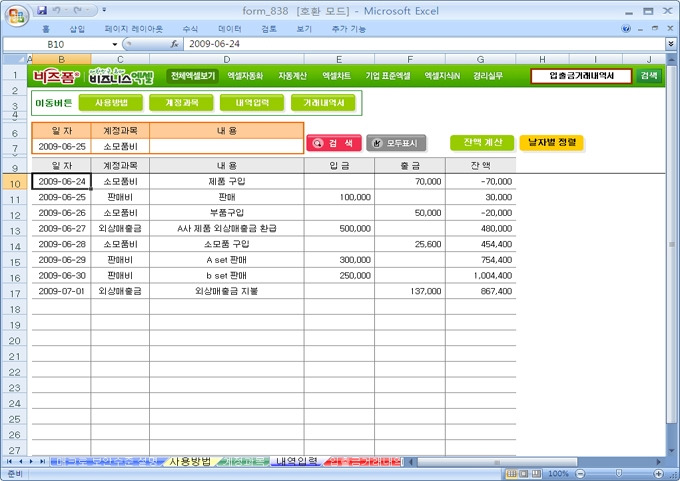Viewport: 680px width, 481px height.
Task: Switch to Normal view in status bar
Action: pos(511,474)
